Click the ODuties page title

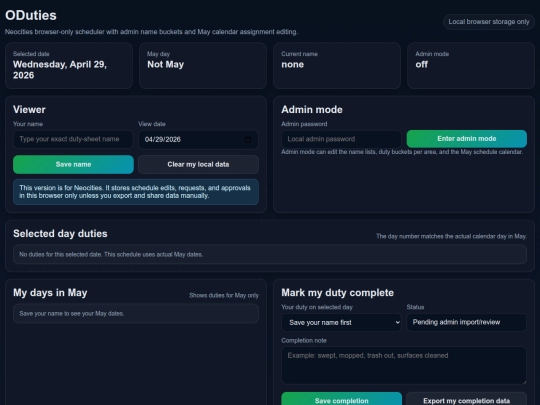click(x=31, y=15)
